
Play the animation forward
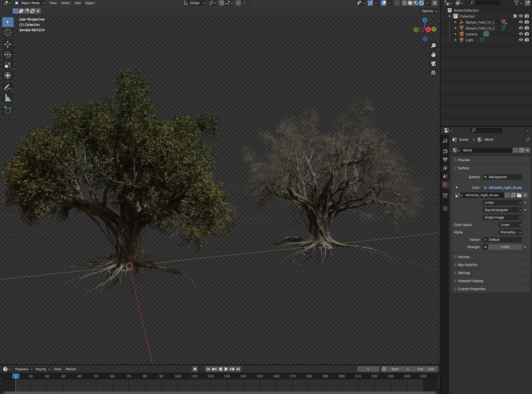[x=226, y=369]
